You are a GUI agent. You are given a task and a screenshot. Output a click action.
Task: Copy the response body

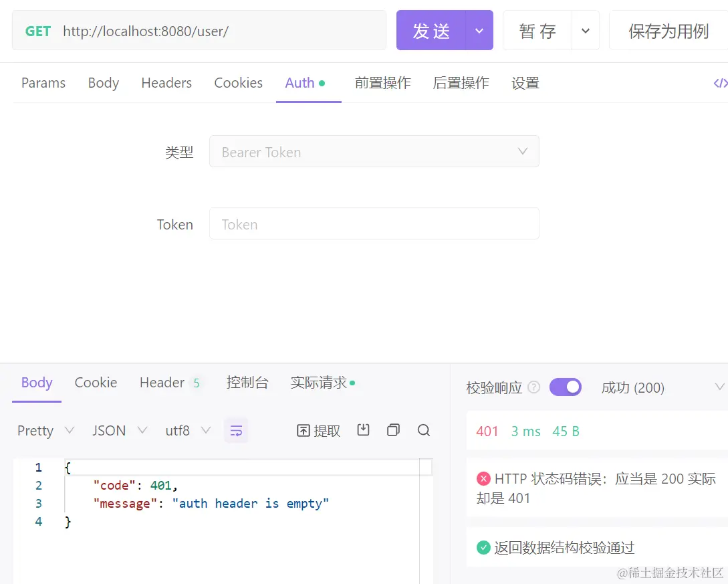(x=393, y=430)
